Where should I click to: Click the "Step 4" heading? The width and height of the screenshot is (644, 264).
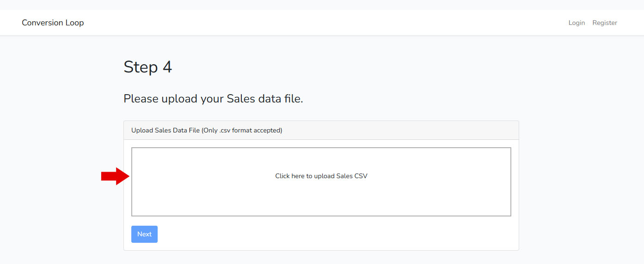[x=147, y=67]
